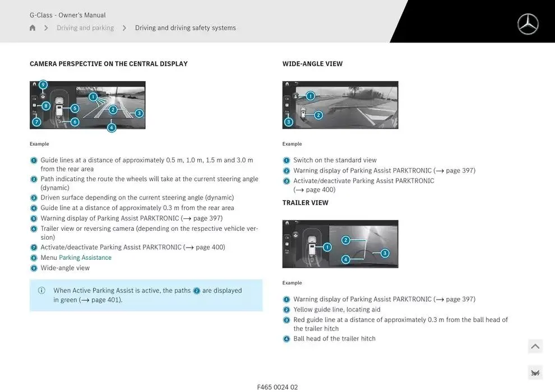
Task: Click callout 3 on wide-angle view image
Action: coord(289,122)
